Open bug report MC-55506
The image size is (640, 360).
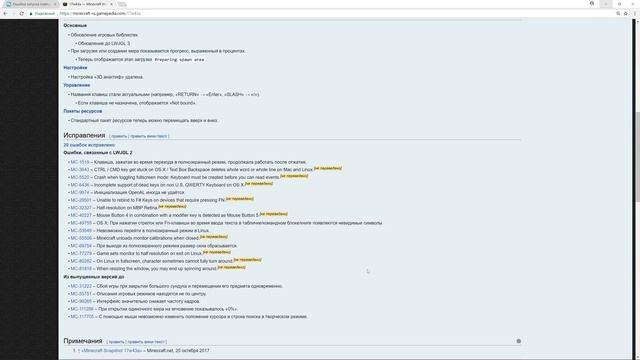(x=81, y=238)
